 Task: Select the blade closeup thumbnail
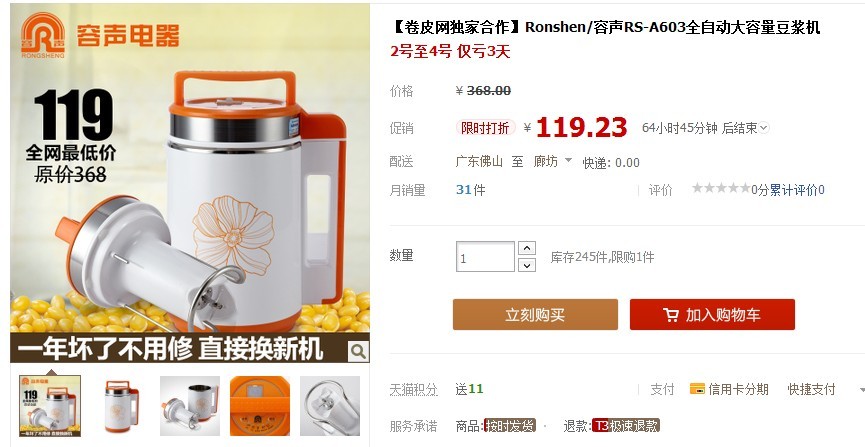330,406
